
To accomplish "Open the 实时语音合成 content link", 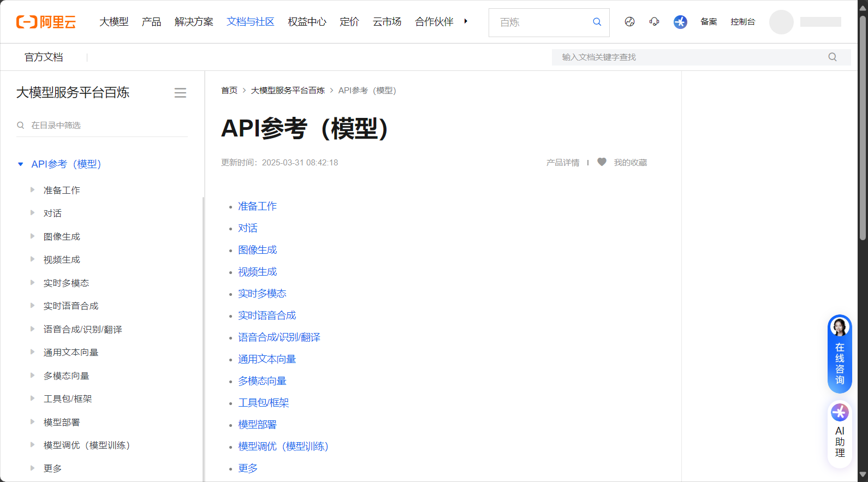I will [267, 316].
